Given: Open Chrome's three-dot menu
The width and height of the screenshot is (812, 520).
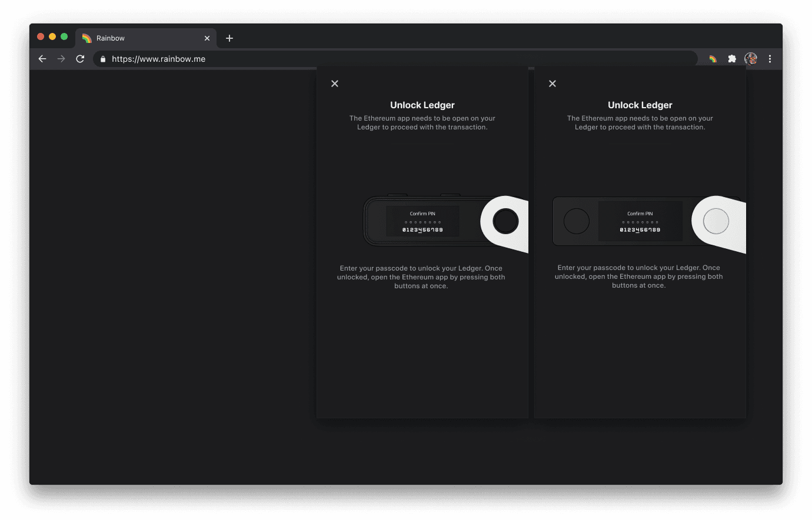Looking at the screenshot, I should pyautogui.click(x=770, y=59).
